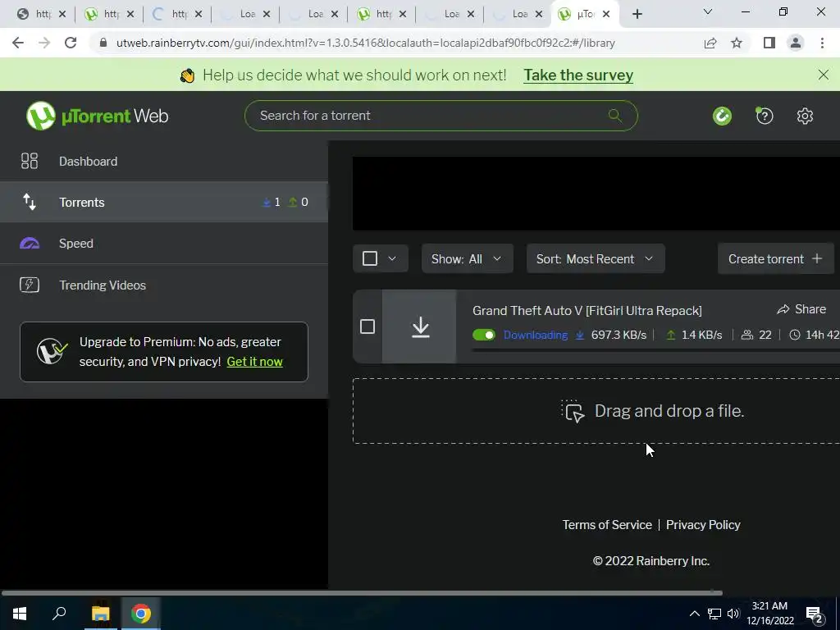Open the Dashboard sidebar item
The image size is (840, 630).
tap(163, 162)
